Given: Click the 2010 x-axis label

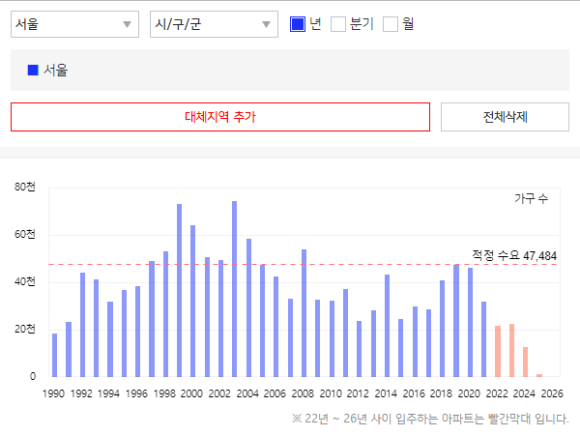Looking at the screenshot, I should (330, 393).
